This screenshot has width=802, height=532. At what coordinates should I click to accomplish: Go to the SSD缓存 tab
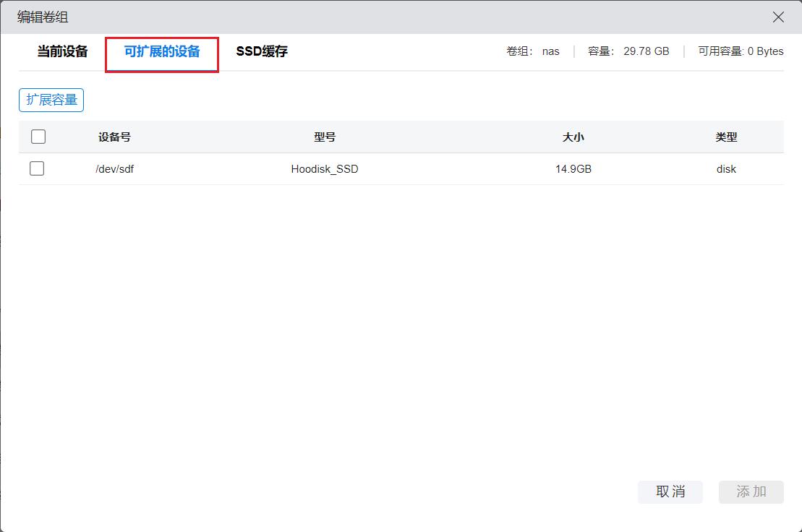[x=262, y=51]
